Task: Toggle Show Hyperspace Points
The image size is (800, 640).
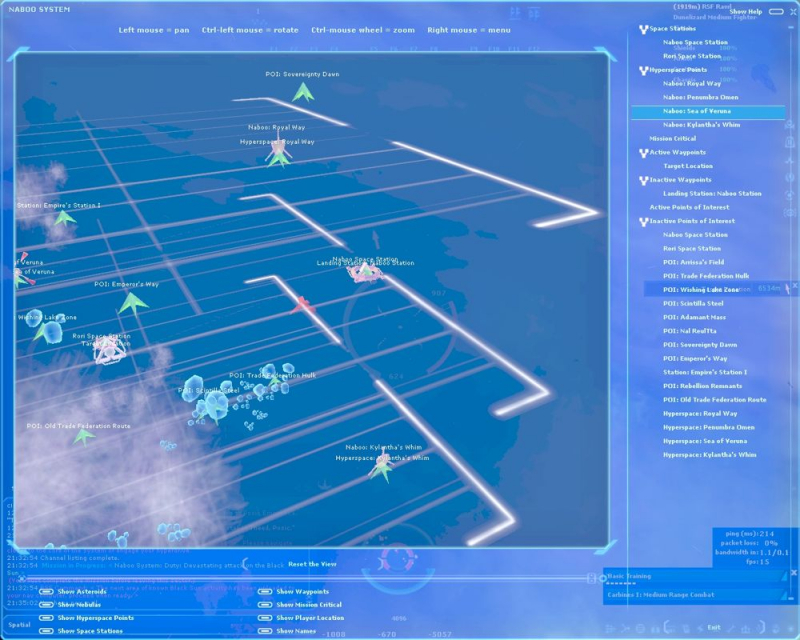Action: coord(46,618)
